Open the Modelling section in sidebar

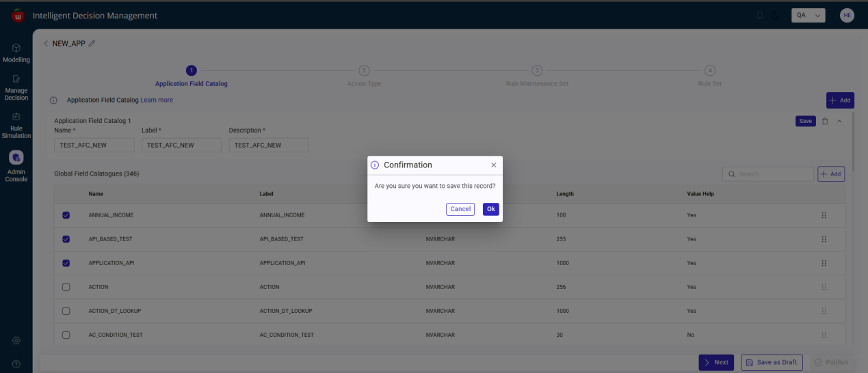(16, 53)
